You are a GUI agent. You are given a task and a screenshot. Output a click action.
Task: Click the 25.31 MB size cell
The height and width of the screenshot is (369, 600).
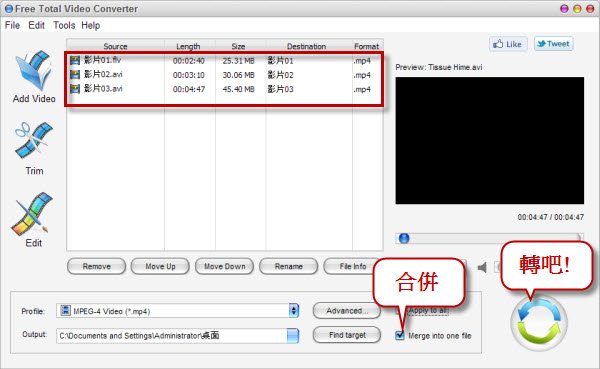click(239, 61)
